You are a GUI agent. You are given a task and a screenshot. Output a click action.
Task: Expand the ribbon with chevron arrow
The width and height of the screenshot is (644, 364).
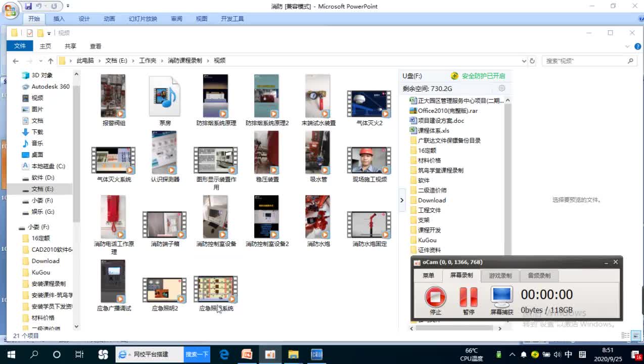626,46
